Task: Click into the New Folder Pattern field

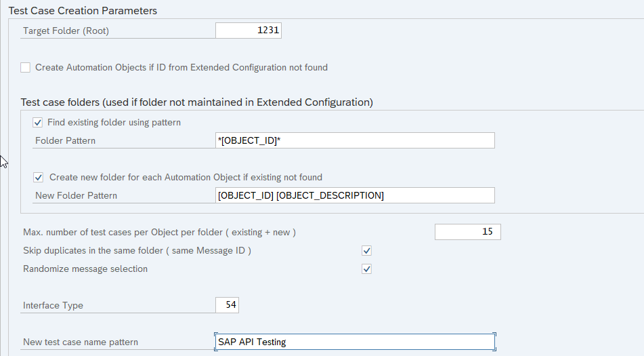Action: [x=354, y=195]
